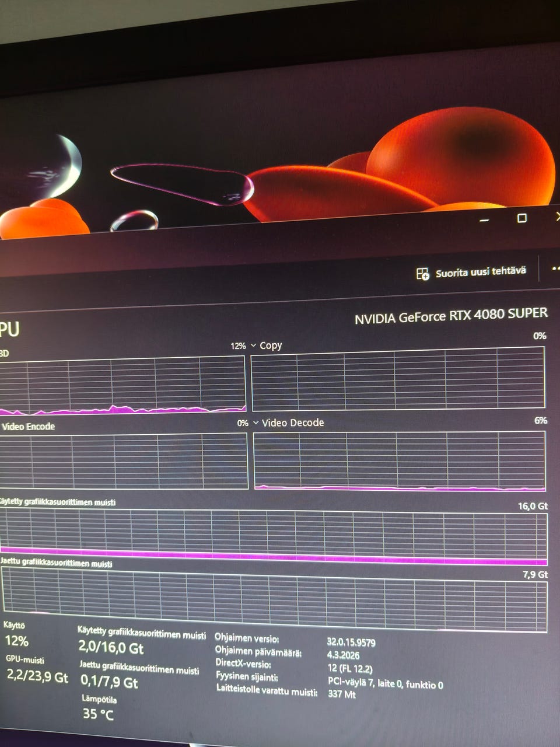Image resolution: width=560 pixels, height=747 pixels.
Task: Click the driver date 4.3.2026
Action: [x=343, y=655]
